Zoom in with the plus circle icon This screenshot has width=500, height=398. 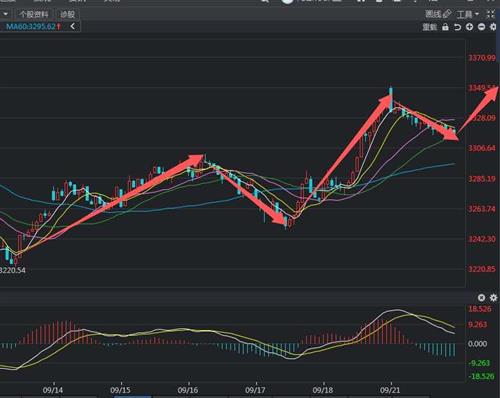[469, 27]
